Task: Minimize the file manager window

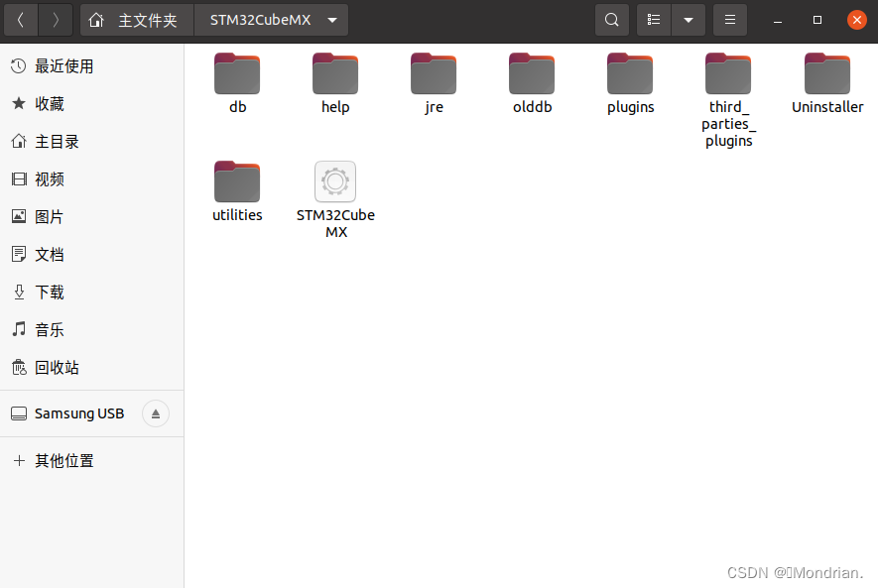Action: 777,20
